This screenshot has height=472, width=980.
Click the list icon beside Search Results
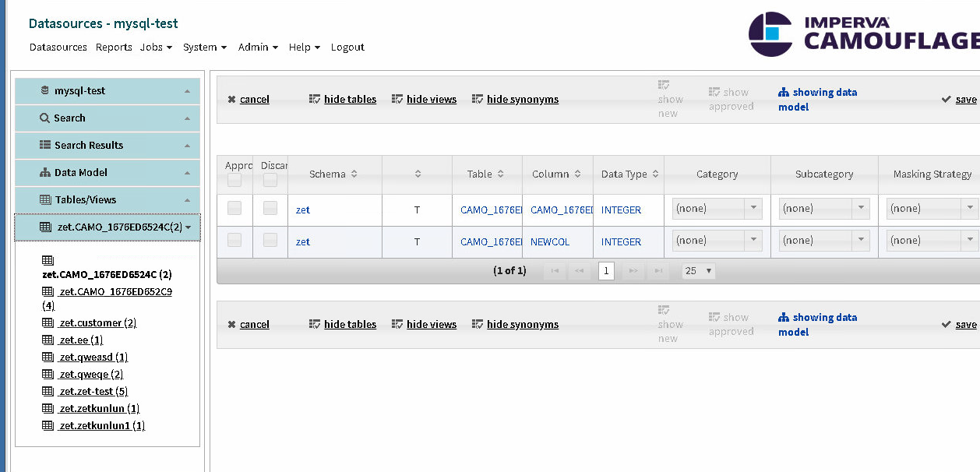(45, 145)
